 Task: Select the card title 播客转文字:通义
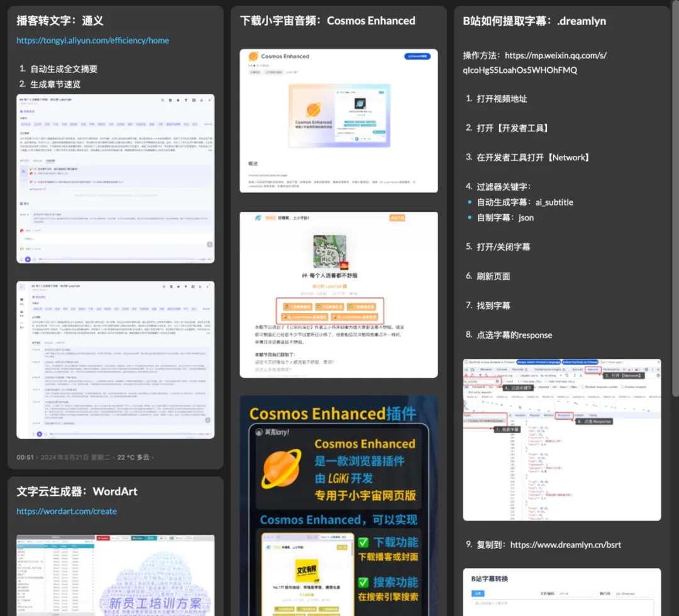pos(60,20)
